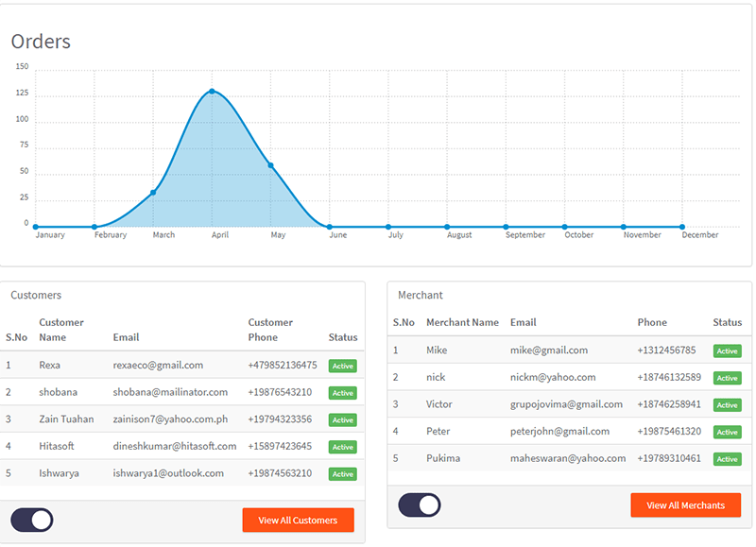Open the View All Merchants button
Image resolution: width=756 pixels, height=547 pixels.
(x=686, y=505)
